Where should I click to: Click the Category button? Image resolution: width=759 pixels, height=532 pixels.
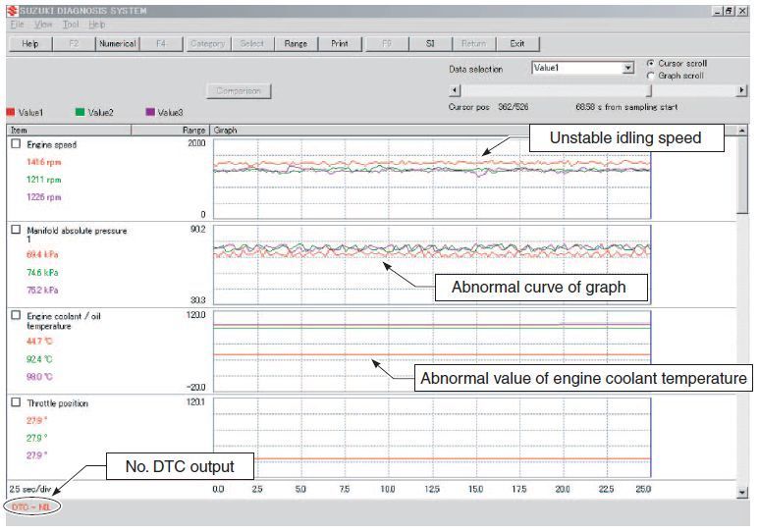pos(207,43)
